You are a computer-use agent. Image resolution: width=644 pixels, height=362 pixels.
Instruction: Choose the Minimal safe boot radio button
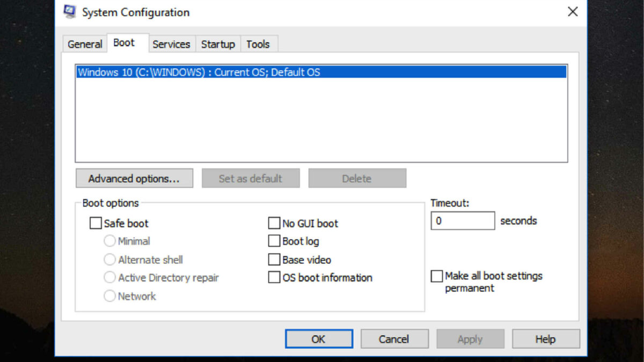tap(109, 241)
